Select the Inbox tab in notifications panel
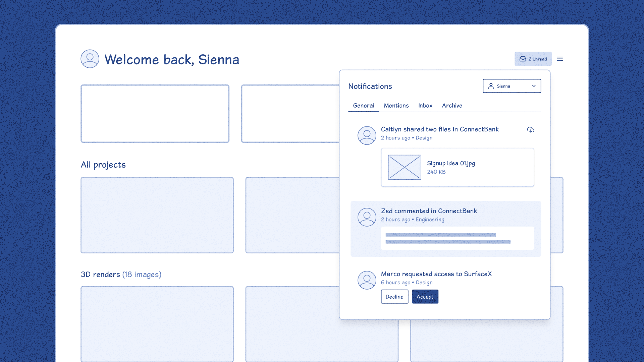644x362 pixels. point(425,105)
